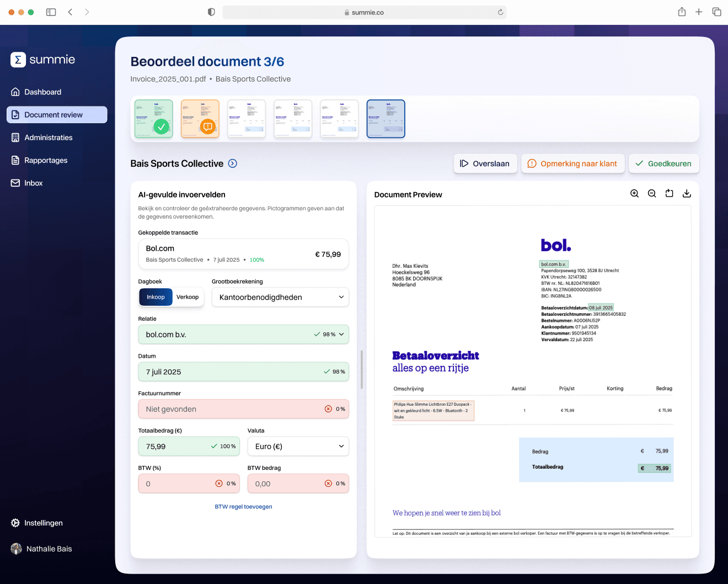Select Inkoop in the Dagboek toggle

156,297
